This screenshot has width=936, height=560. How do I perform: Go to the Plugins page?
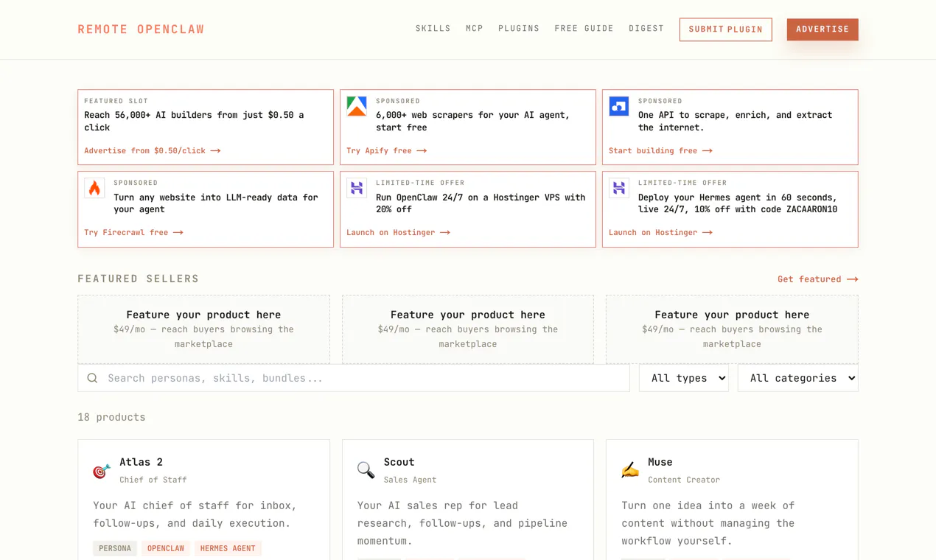[x=519, y=29]
